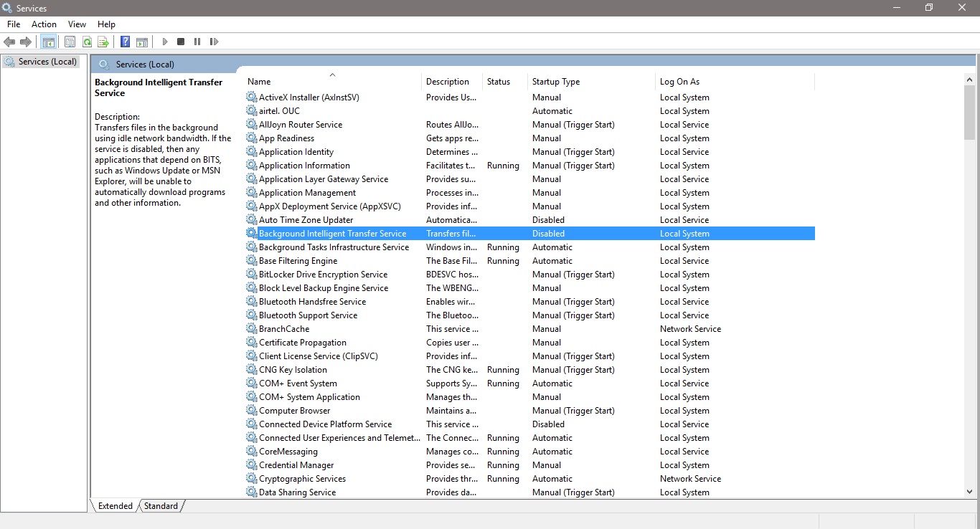Click the Restart Service toolbar icon
The image size is (980, 529).
(214, 42)
